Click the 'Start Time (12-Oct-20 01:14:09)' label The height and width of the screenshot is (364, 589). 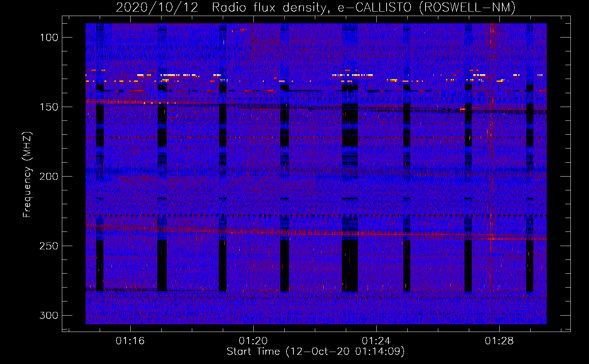pos(316,352)
